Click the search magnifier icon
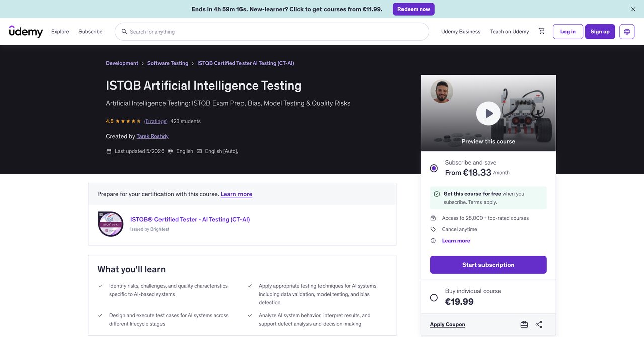644x337 pixels. point(124,32)
